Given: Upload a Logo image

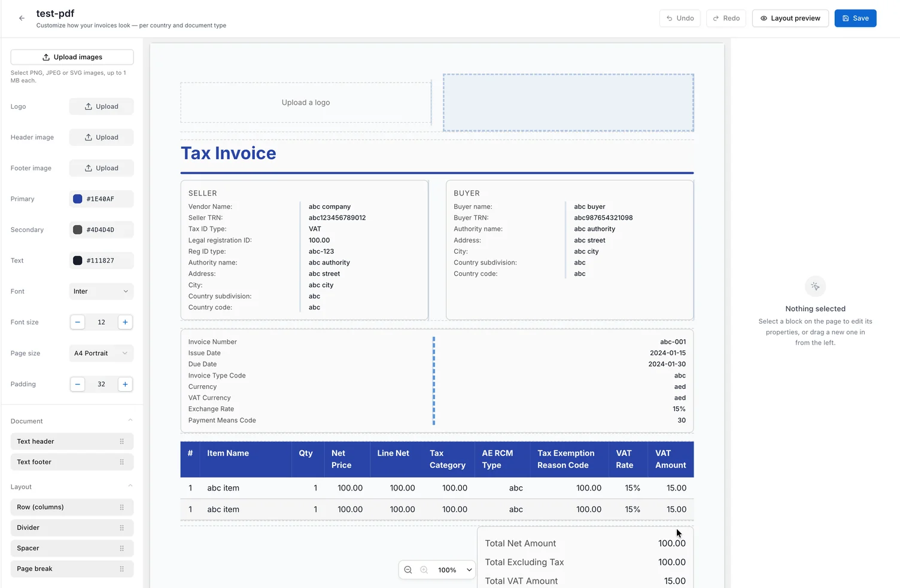Looking at the screenshot, I should (101, 106).
